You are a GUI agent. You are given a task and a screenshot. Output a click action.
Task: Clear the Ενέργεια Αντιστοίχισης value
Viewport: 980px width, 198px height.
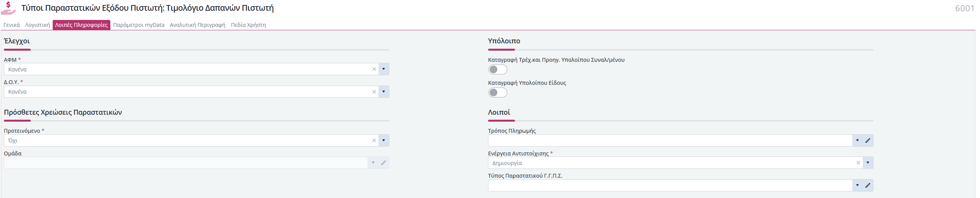858,163
